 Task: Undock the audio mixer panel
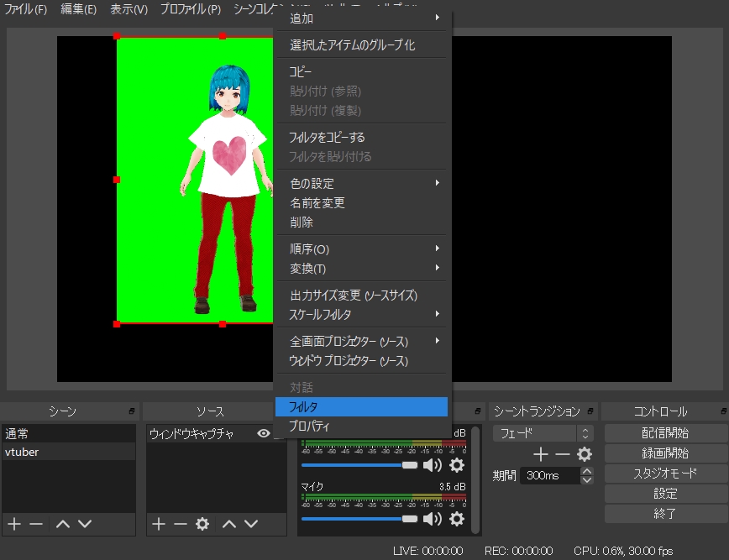pos(478,411)
